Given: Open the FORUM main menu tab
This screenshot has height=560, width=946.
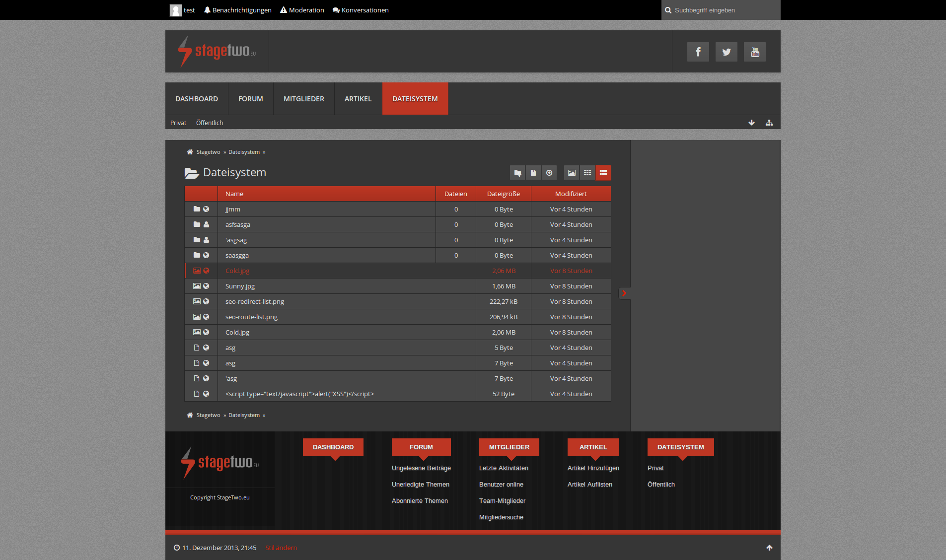Looking at the screenshot, I should (250, 99).
